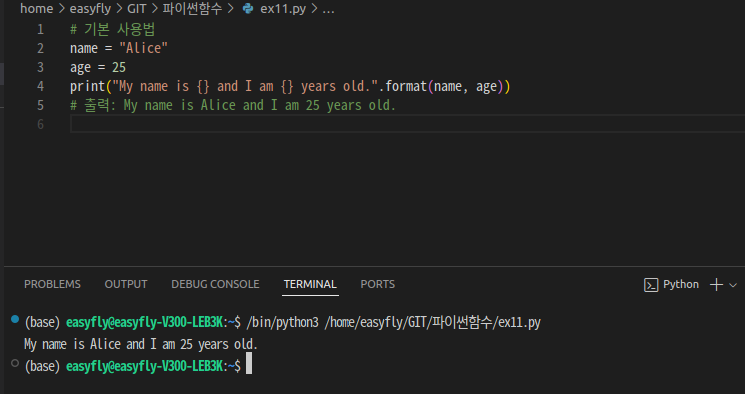Click the 'age = 25' code line
This screenshot has width=745, height=394.
point(98,67)
